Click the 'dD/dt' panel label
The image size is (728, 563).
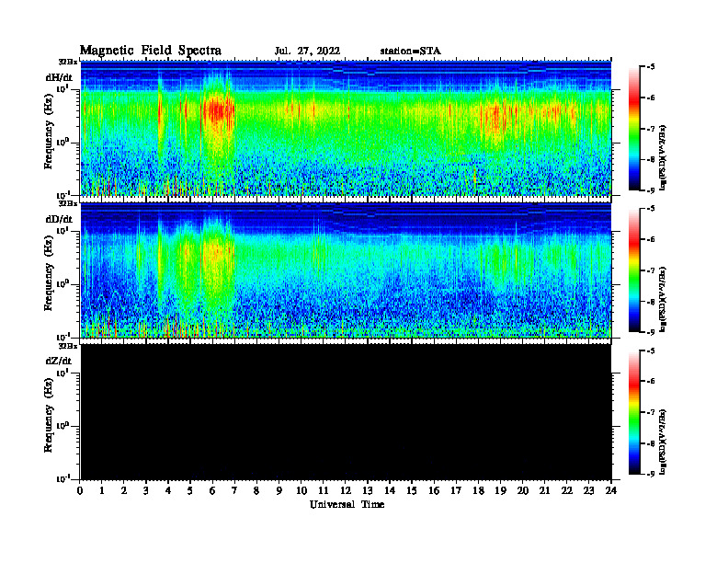[59, 219]
